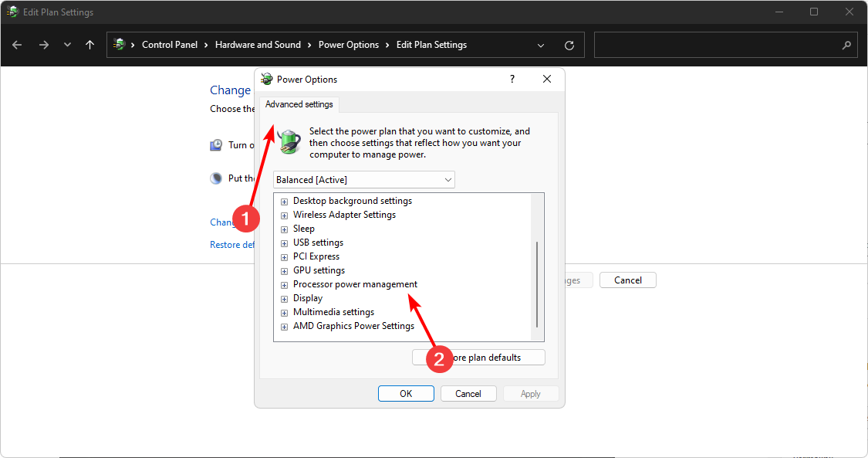The height and width of the screenshot is (458, 868).
Task: Click the Control Panel icon in the address bar
Action: pos(119,44)
